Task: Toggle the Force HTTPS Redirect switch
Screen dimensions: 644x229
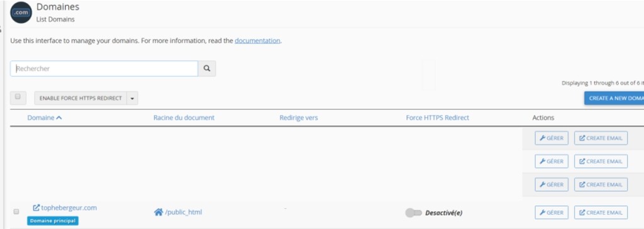Action: (413, 213)
